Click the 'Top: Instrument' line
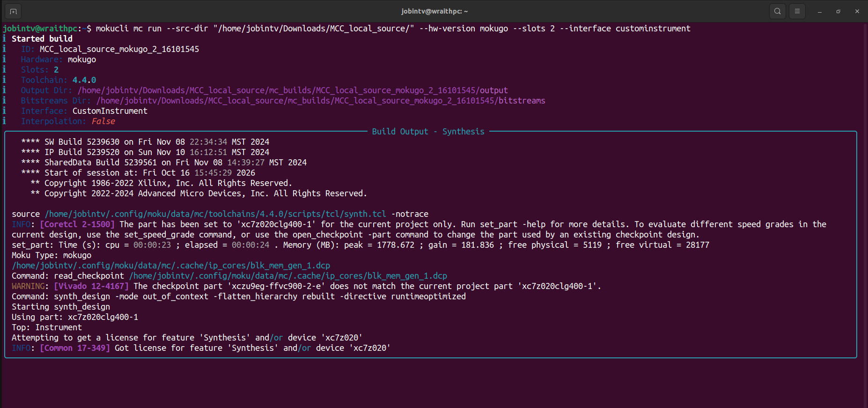 [47, 327]
